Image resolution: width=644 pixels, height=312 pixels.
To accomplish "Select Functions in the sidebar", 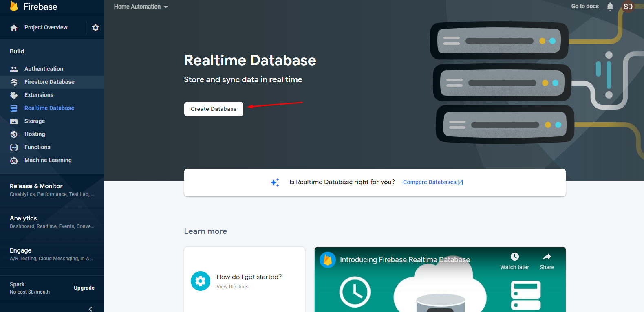I will point(52,147).
